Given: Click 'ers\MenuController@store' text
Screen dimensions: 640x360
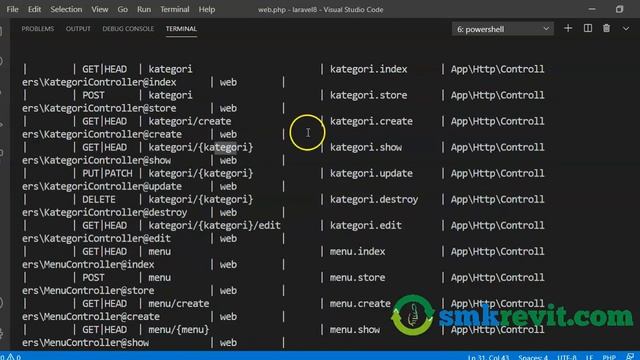Looking at the screenshot, I should click(88, 291).
